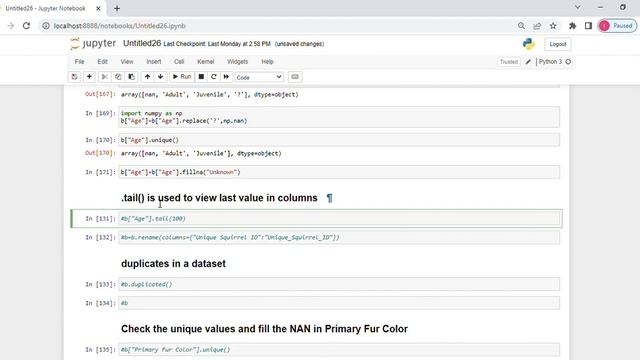Click the paragraph anchor link beside .tail() heading
The width and height of the screenshot is (640, 360).
tap(329, 198)
